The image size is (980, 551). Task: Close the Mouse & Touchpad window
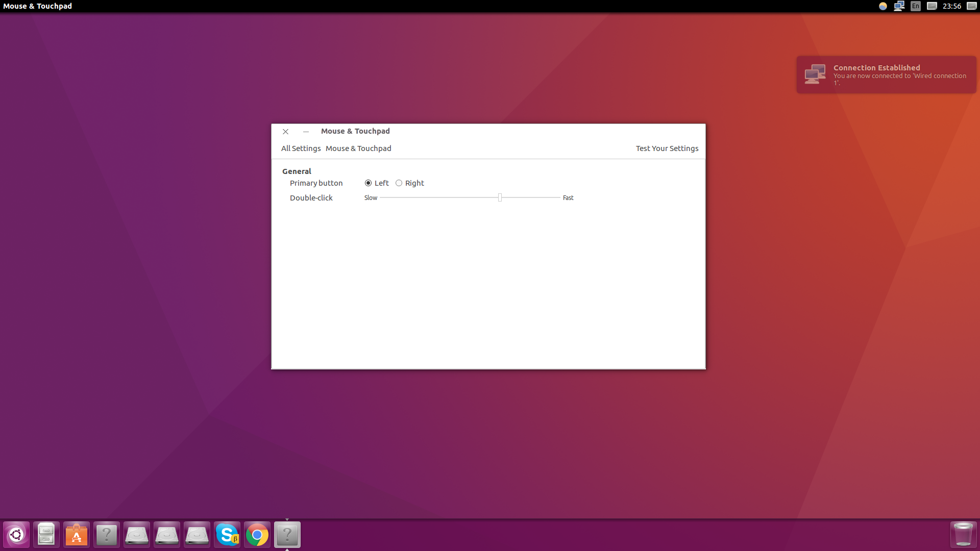(286, 132)
